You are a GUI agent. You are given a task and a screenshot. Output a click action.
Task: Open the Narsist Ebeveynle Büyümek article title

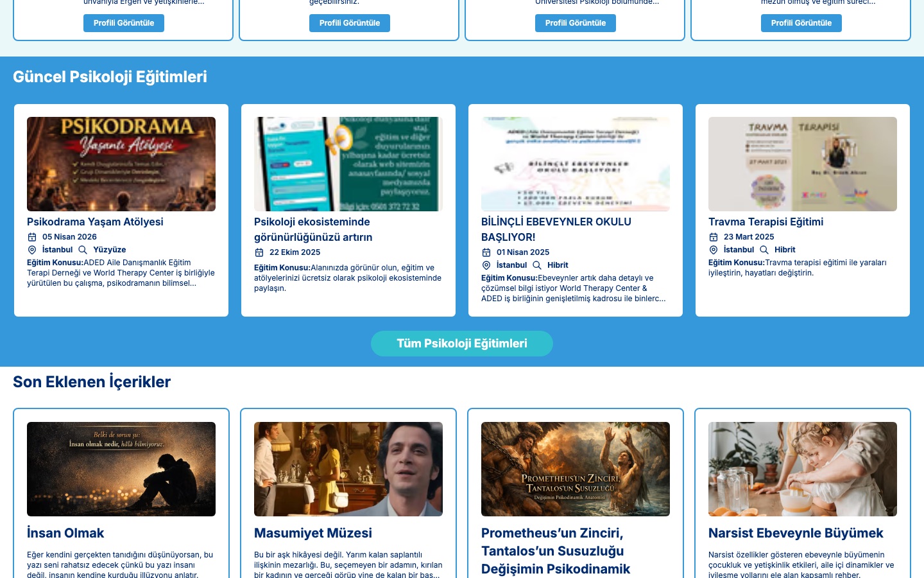pyautogui.click(x=796, y=533)
